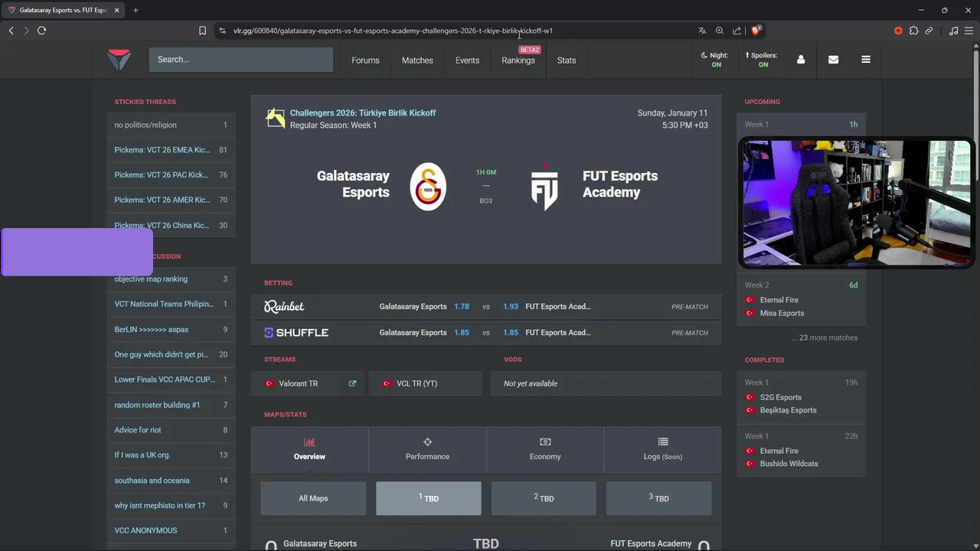980x551 pixels.
Task: Open site information icon beside the URL
Action: [x=222, y=31]
